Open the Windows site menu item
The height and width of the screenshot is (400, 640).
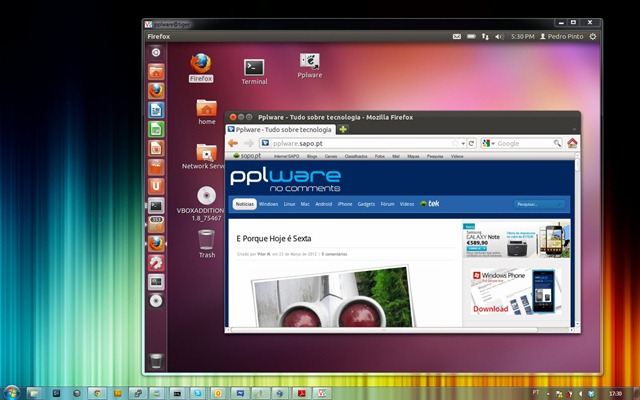(x=268, y=204)
